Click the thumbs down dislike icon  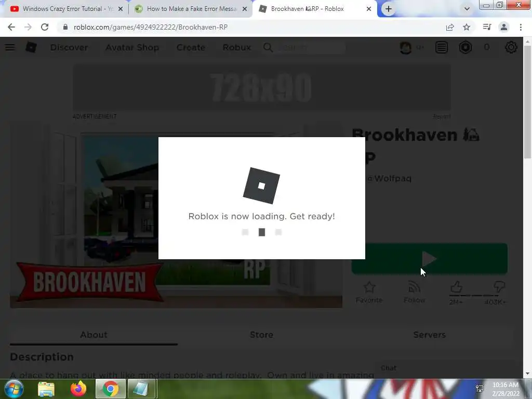pos(499,287)
